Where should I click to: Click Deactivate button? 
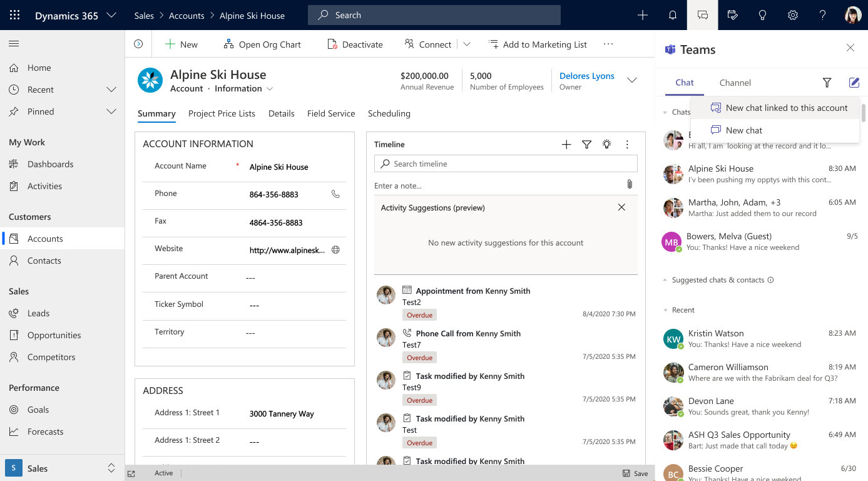click(355, 44)
